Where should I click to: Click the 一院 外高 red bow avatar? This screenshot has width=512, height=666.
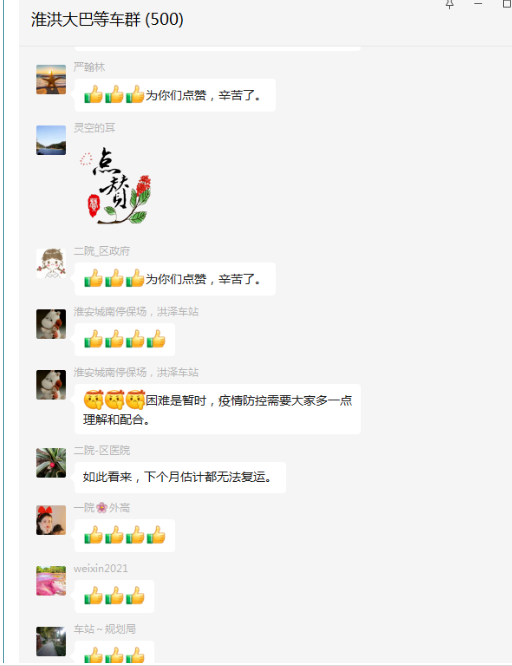tap(51, 520)
